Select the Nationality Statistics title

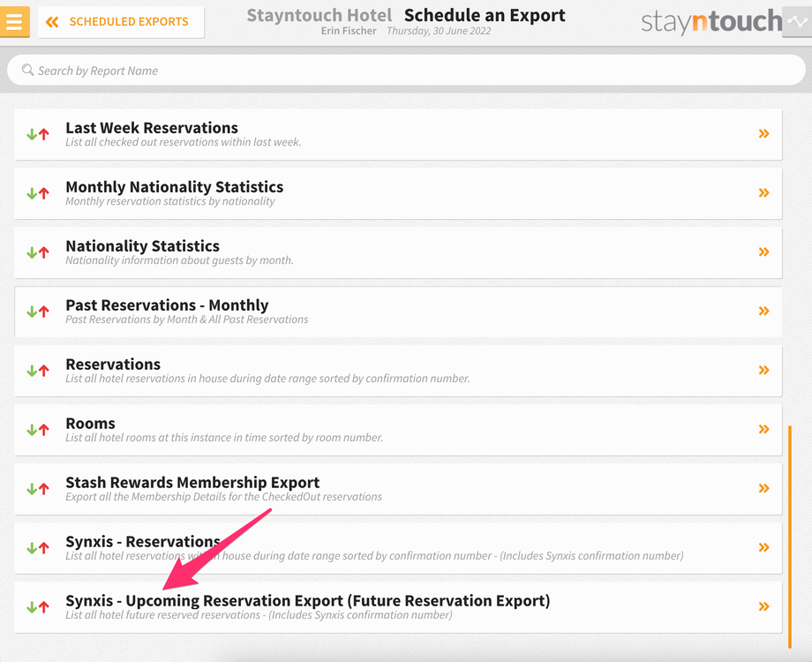coord(142,245)
